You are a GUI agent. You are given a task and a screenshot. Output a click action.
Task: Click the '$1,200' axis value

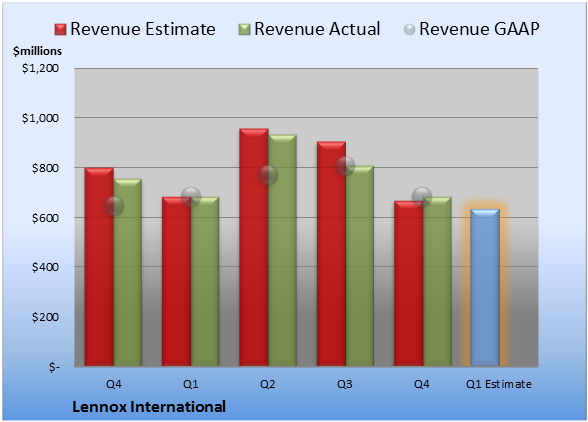[40, 68]
